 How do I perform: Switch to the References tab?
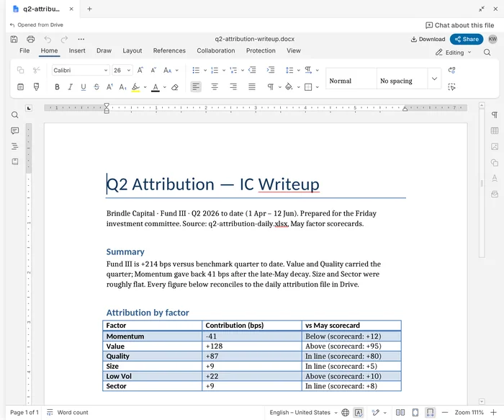(169, 51)
